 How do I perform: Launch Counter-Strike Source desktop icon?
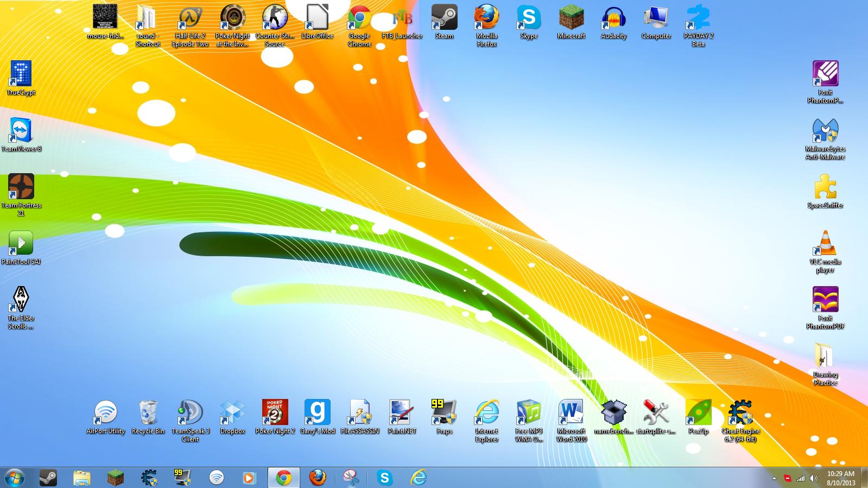coord(275,26)
